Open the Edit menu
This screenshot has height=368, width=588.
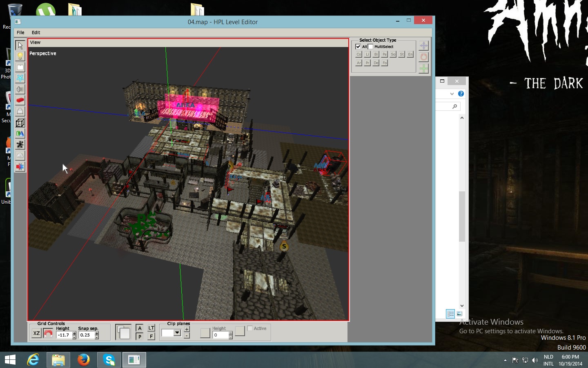click(36, 33)
